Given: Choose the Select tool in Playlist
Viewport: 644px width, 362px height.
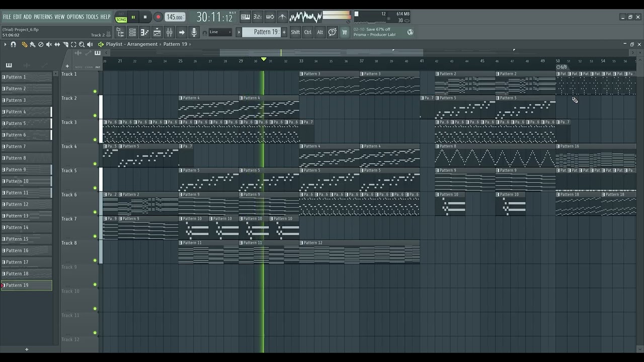Looking at the screenshot, I should coord(73,44).
